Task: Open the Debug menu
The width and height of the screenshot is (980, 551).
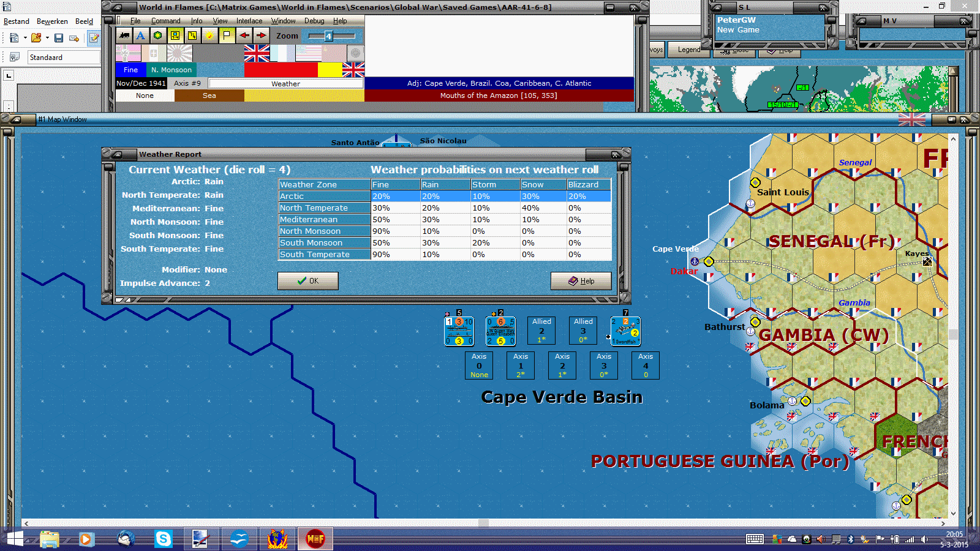Action: coord(314,21)
